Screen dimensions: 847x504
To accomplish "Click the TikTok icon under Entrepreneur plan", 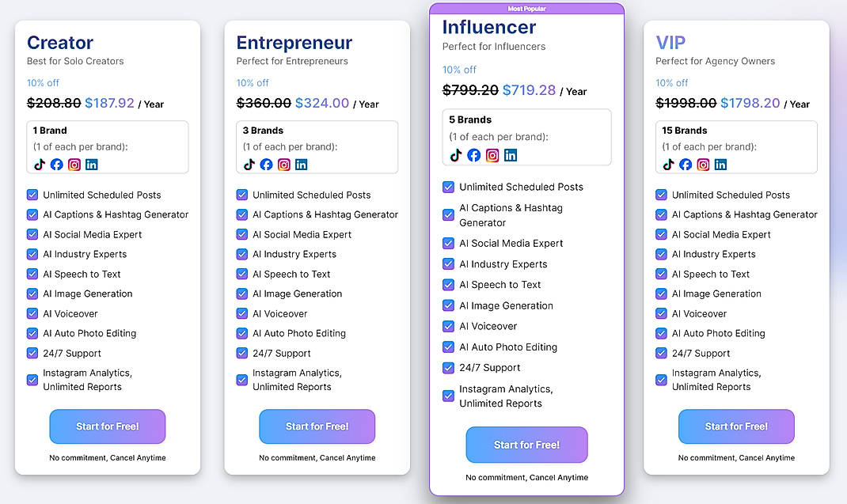I will pos(249,165).
